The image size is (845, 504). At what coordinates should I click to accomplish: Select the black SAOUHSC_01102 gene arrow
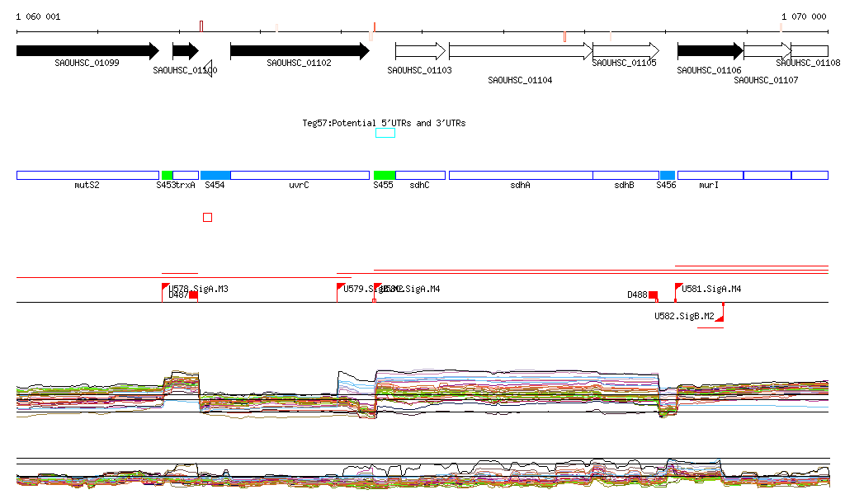[x=300, y=51]
